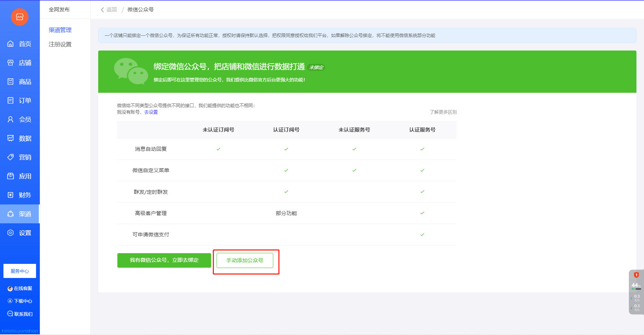Click the 未绑定 status badge

tap(316, 67)
